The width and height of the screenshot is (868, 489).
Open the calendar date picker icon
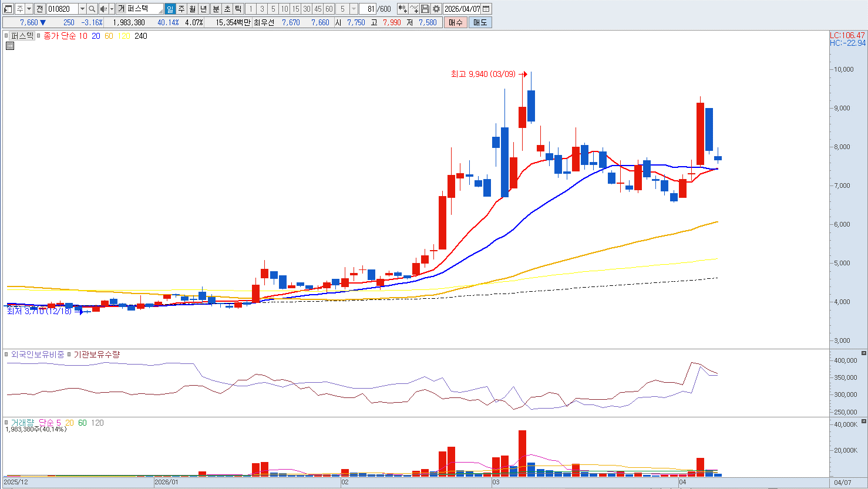pos(486,9)
